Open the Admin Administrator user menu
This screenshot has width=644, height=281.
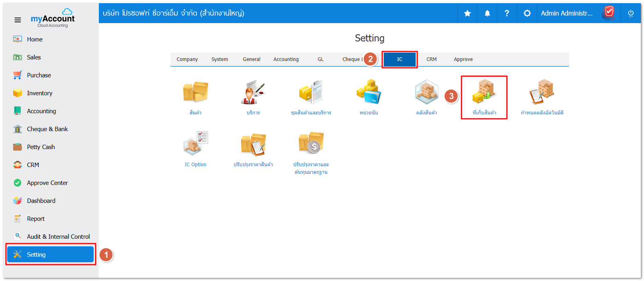566,14
